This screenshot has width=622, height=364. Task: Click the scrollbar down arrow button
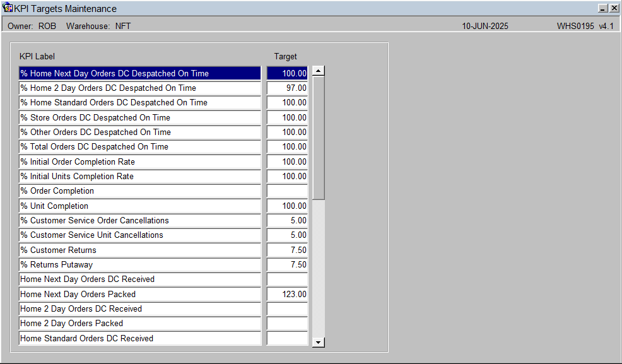pyautogui.click(x=319, y=342)
